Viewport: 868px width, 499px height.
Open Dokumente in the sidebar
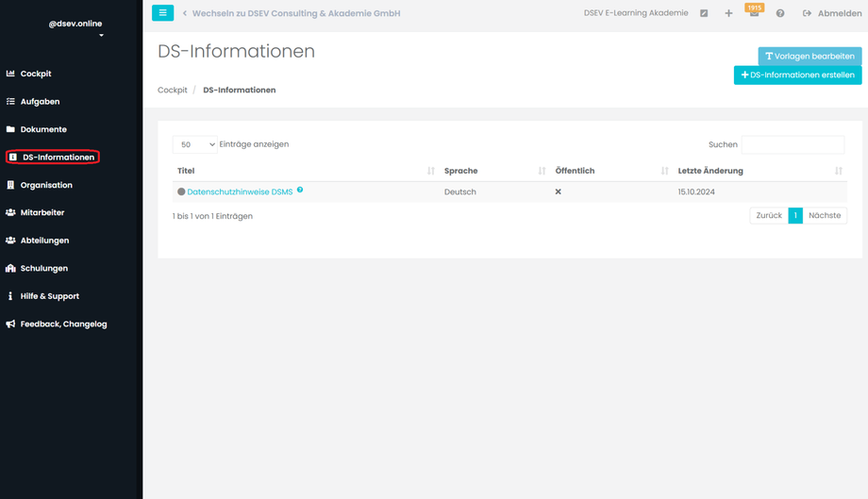(x=43, y=129)
